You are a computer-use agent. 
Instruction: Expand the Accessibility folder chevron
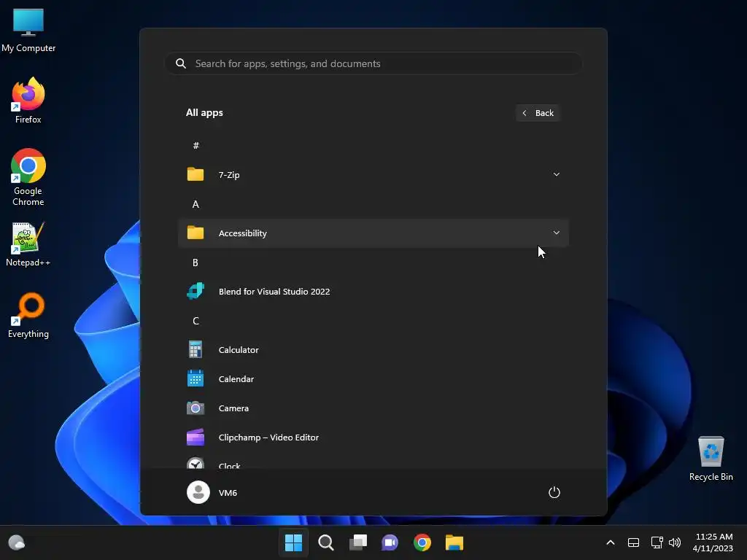pyautogui.click(x=556, y=233)
